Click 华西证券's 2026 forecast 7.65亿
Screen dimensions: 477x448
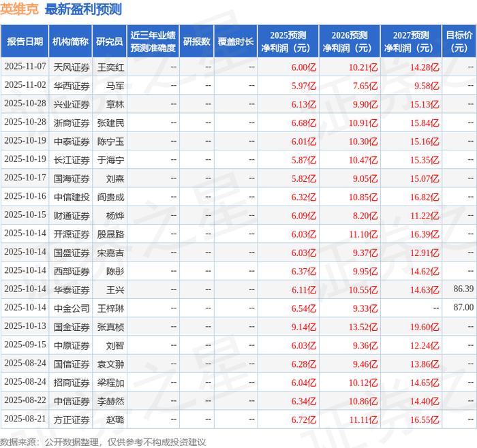(x=365, y=86)
